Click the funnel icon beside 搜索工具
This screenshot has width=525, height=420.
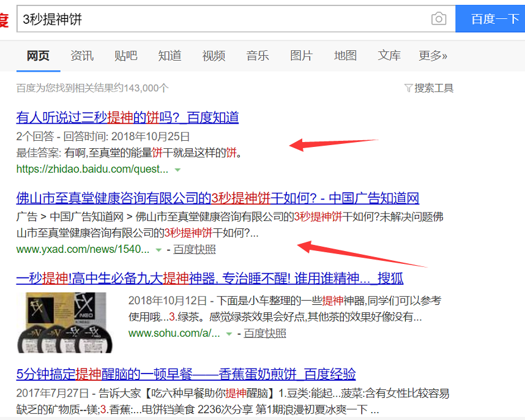click(408, 88)
